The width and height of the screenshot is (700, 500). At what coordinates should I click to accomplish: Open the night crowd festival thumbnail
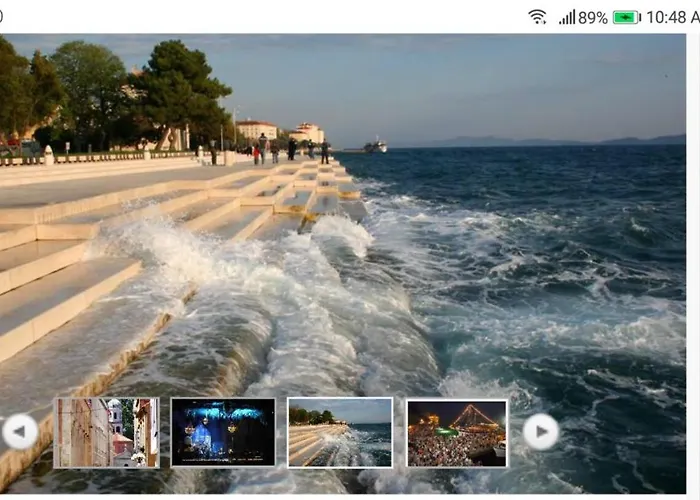457,433
